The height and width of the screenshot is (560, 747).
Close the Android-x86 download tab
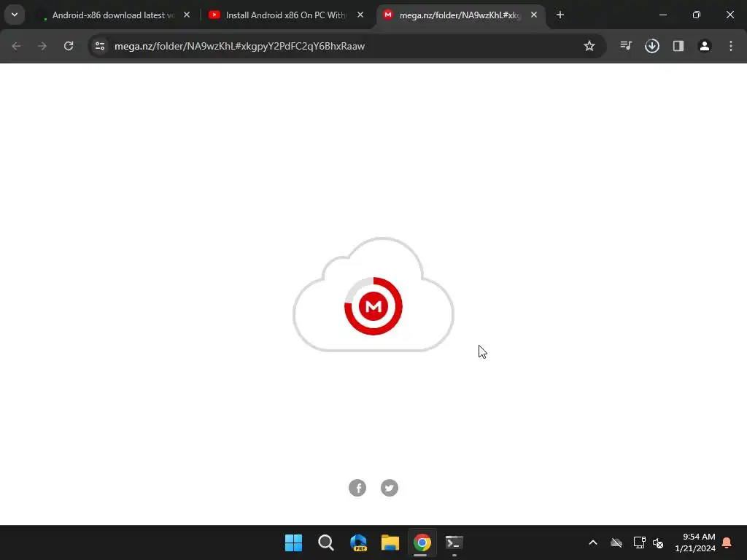point(187,15)
